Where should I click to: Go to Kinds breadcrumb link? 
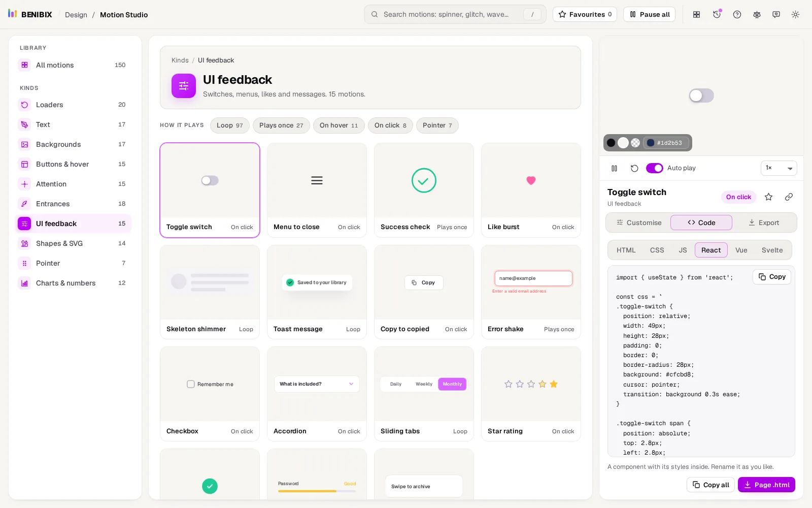[x=180, y=60]
